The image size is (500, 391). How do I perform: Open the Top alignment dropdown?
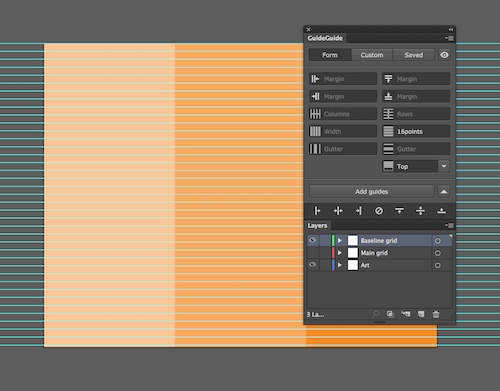[x=444, y=166]
